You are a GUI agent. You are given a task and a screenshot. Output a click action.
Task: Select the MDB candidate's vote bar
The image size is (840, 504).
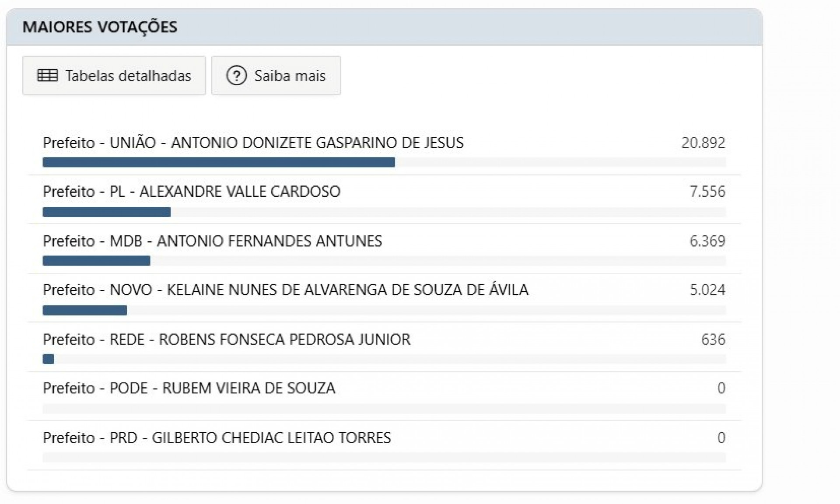[96, 261]
